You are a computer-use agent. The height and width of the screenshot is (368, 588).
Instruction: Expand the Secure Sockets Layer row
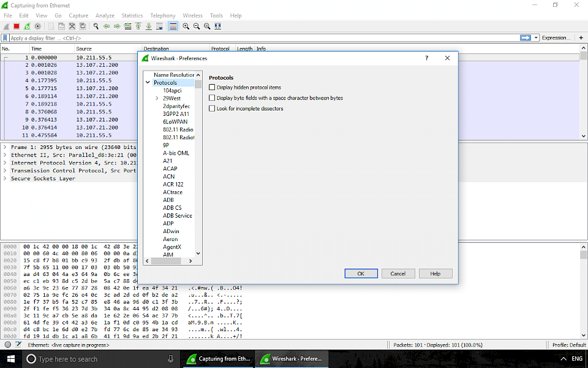(5, 178)
